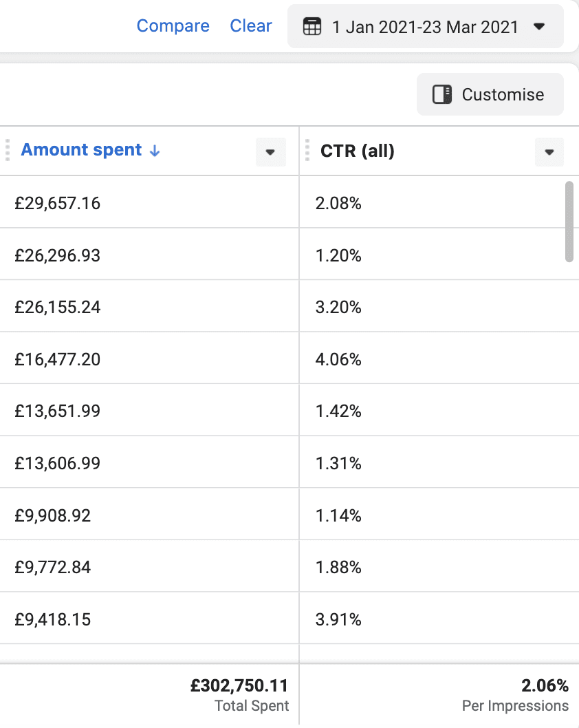Click the drag handle left of Amount spent

tap(8, 150)
